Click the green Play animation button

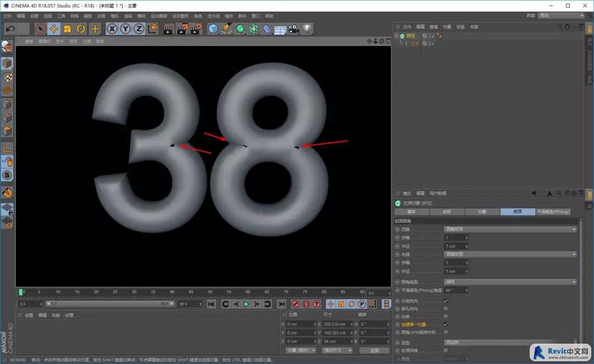(x=246, y=304)
